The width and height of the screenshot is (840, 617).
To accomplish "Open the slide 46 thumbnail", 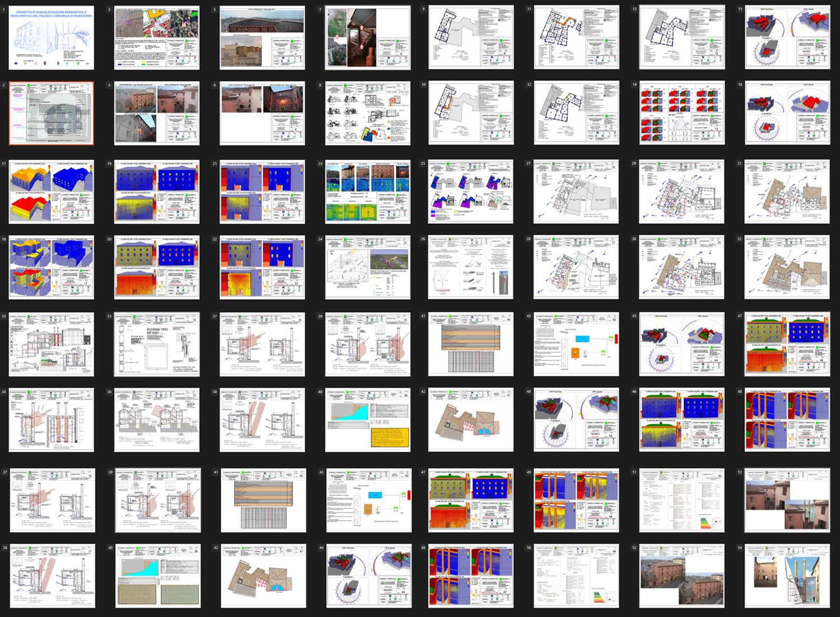I will tap(682, 420).
